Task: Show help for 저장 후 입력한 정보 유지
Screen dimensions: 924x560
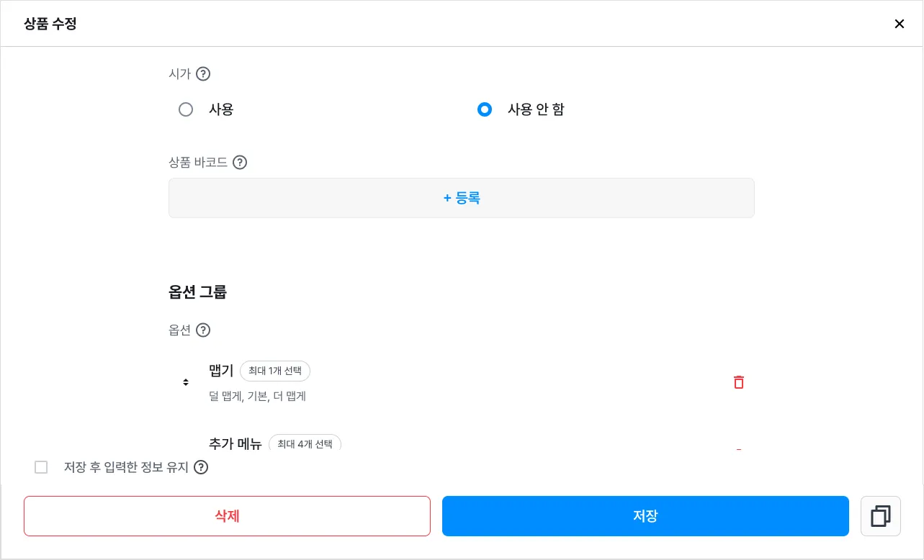Action: point(201,467)
